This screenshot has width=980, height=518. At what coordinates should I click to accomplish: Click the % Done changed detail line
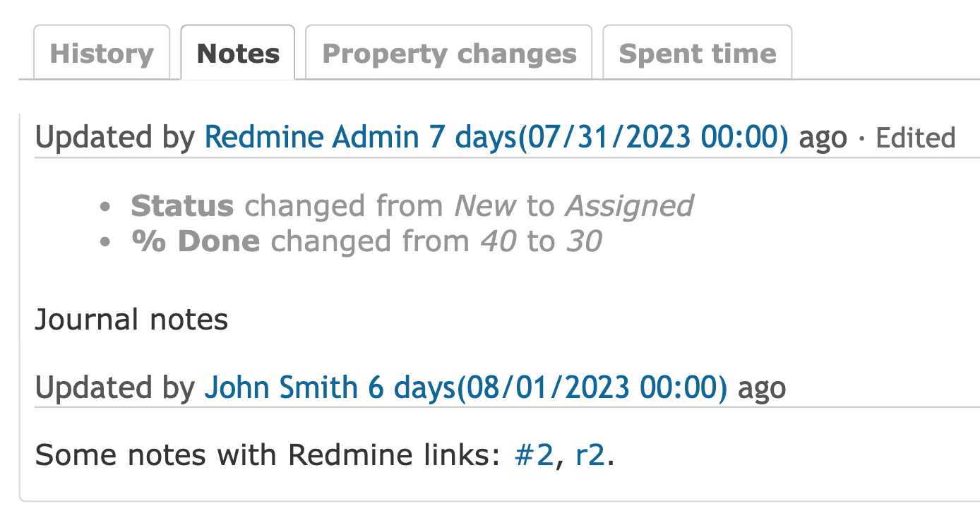[x=366, y=241]
